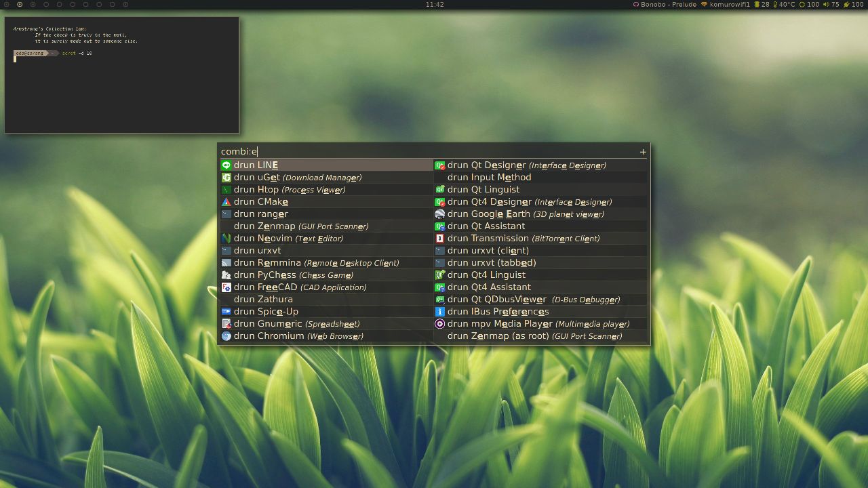Select the 'drun Zenmap (as root)' entry

[x=540, y=335]
